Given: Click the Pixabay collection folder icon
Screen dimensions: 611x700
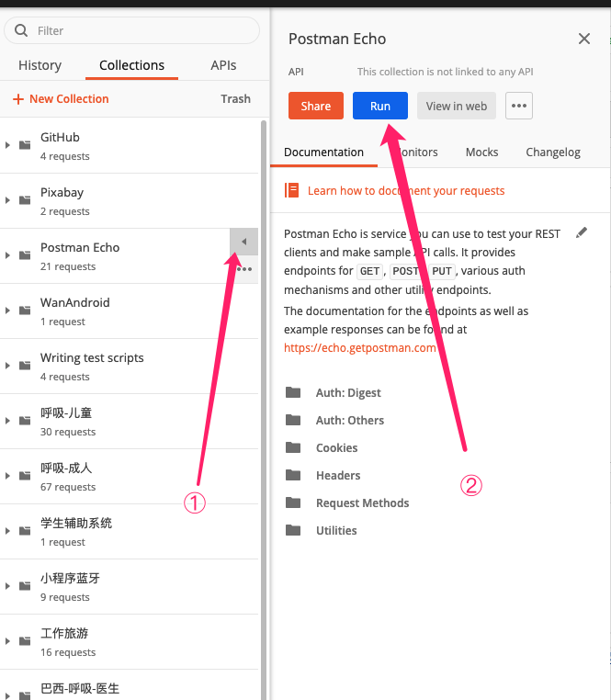Looking at the screenshot, I should [25, 200].
